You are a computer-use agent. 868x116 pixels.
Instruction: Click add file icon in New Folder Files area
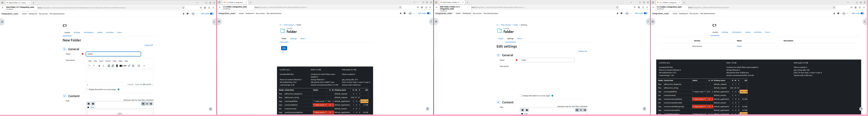[89, 104]
